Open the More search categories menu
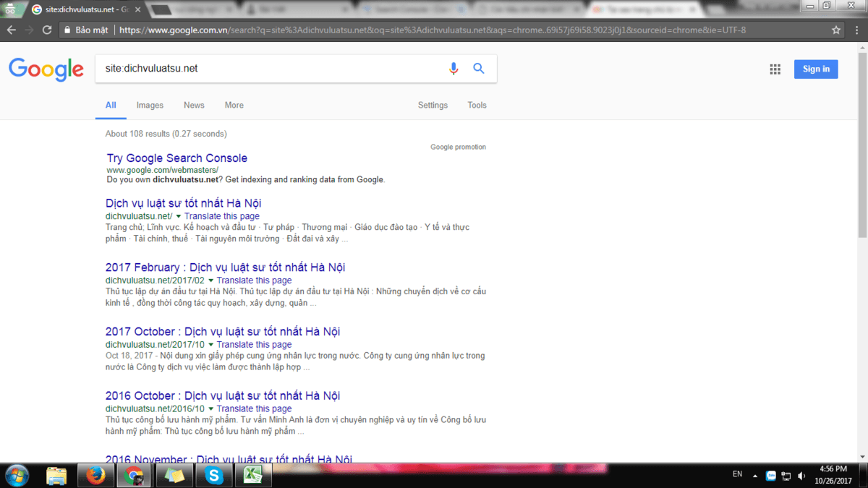Screen dimensions: 868x488 pos(234,106)
